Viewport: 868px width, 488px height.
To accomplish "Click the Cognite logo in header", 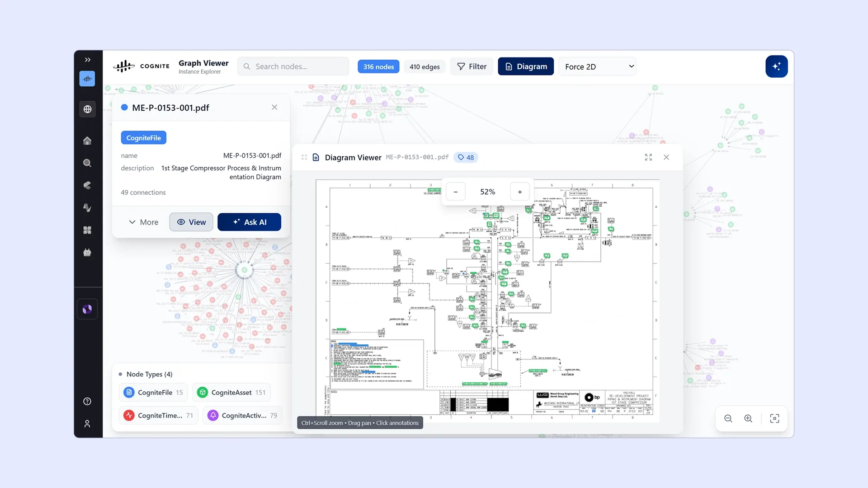I will 142,66.
